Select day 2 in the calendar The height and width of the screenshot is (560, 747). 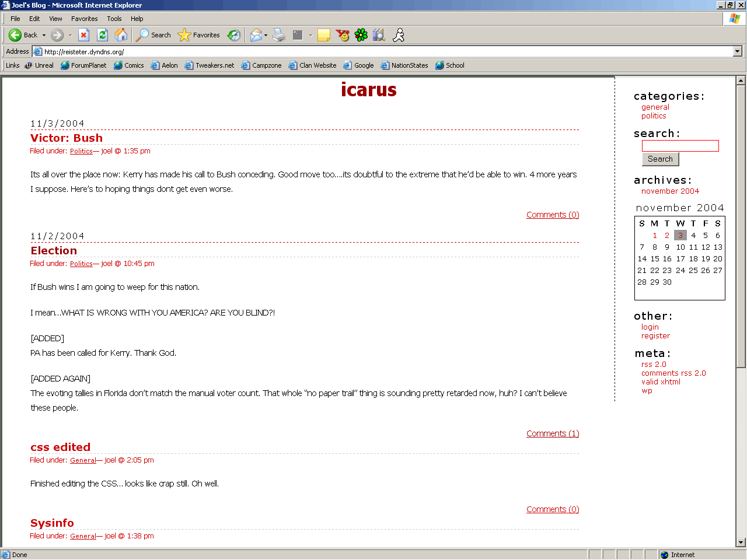point(667,236)
